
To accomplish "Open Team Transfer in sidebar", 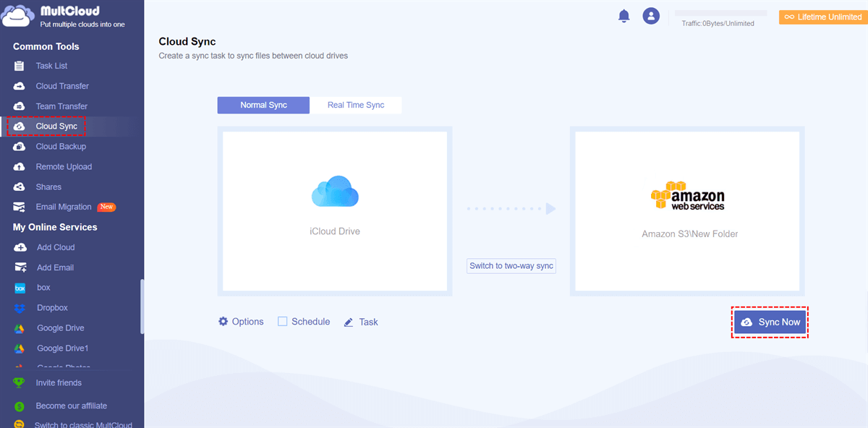I will coord(61,106).
